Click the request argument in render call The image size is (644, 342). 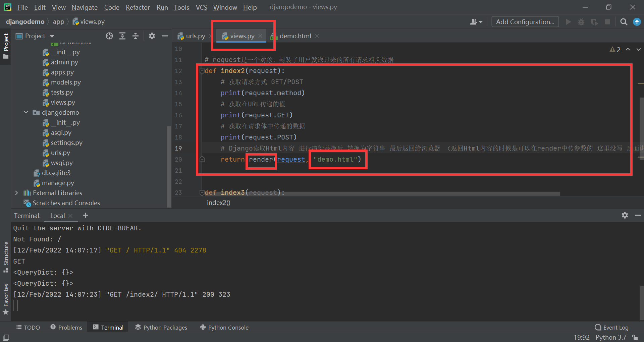point(291,159)
